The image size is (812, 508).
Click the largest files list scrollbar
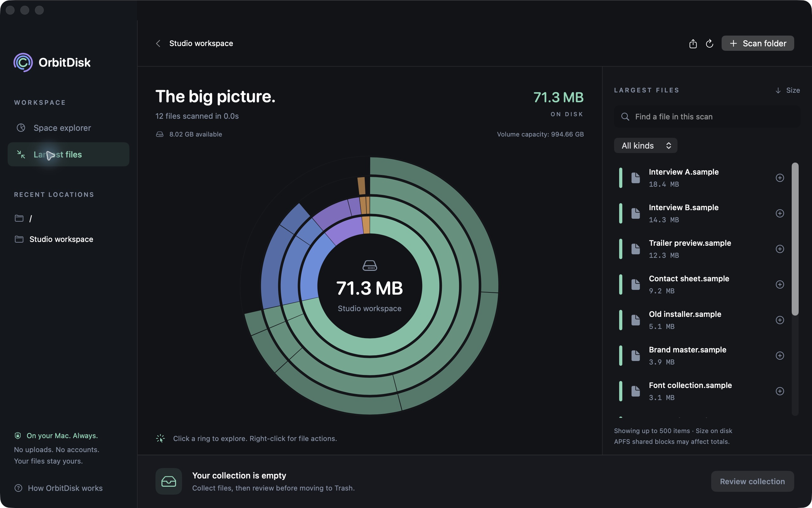coord(795,239)
